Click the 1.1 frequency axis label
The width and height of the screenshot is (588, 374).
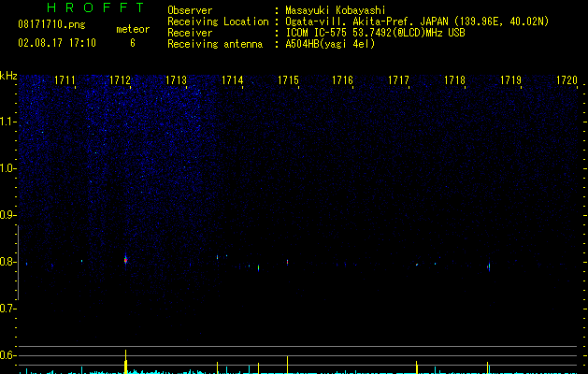[8, 122]
